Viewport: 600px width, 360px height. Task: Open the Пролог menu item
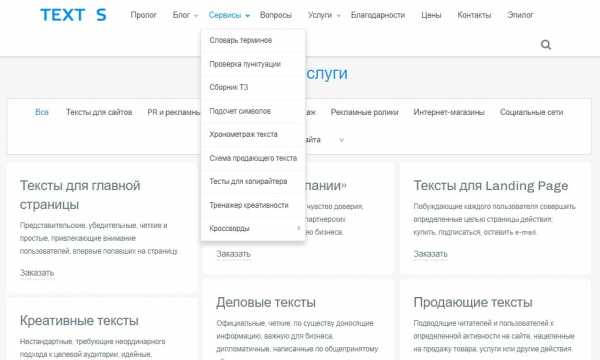tap(143, 15)
